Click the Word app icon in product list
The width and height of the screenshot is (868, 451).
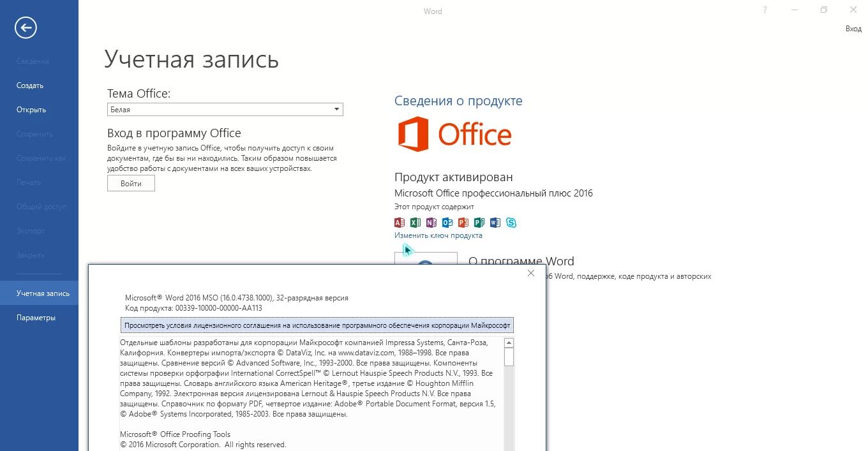click(x=495, y=223)
